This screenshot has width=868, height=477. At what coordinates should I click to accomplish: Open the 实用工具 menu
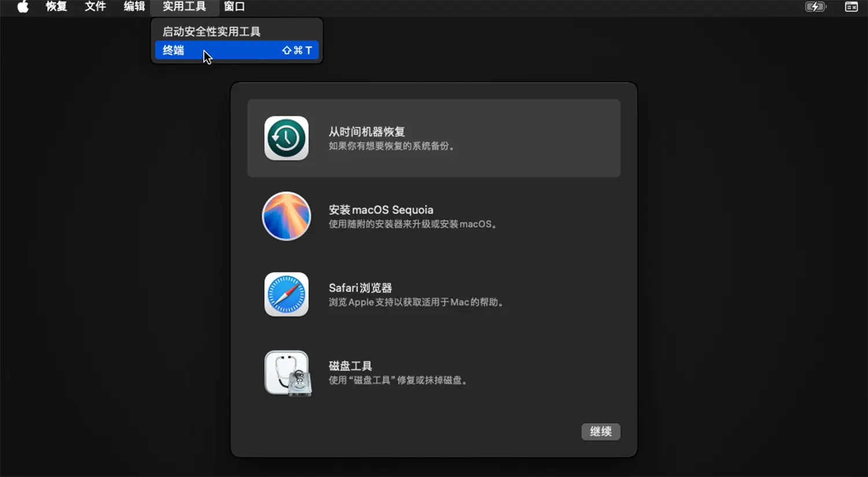coord(184,8)
